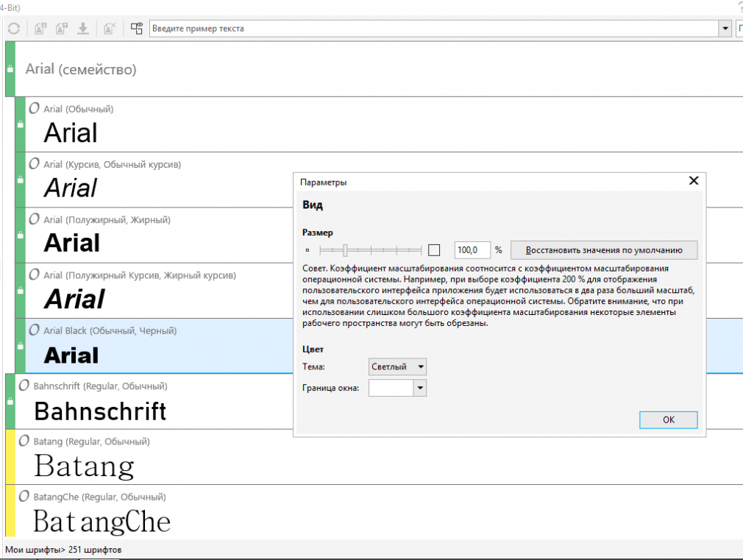Image resolution: width=743 pixels, height=560 pixels.
Task: Click the Цвет section label
Action: (313, 349)
